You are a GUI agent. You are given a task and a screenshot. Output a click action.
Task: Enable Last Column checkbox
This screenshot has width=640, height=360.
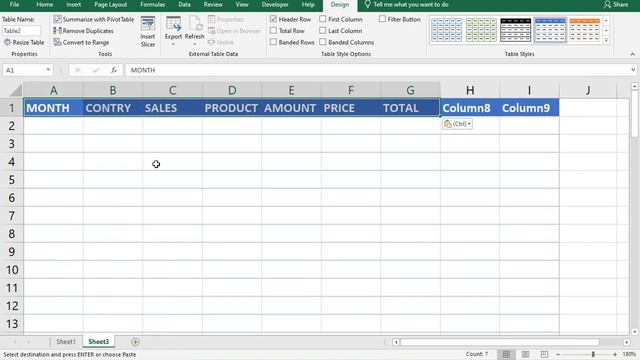pyautogui.click(x=323, y=31)
